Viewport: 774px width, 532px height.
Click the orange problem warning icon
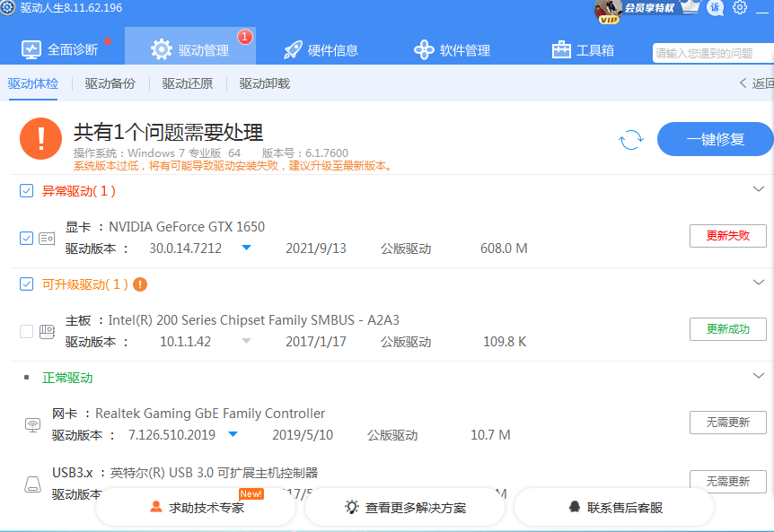coord(41,138)
